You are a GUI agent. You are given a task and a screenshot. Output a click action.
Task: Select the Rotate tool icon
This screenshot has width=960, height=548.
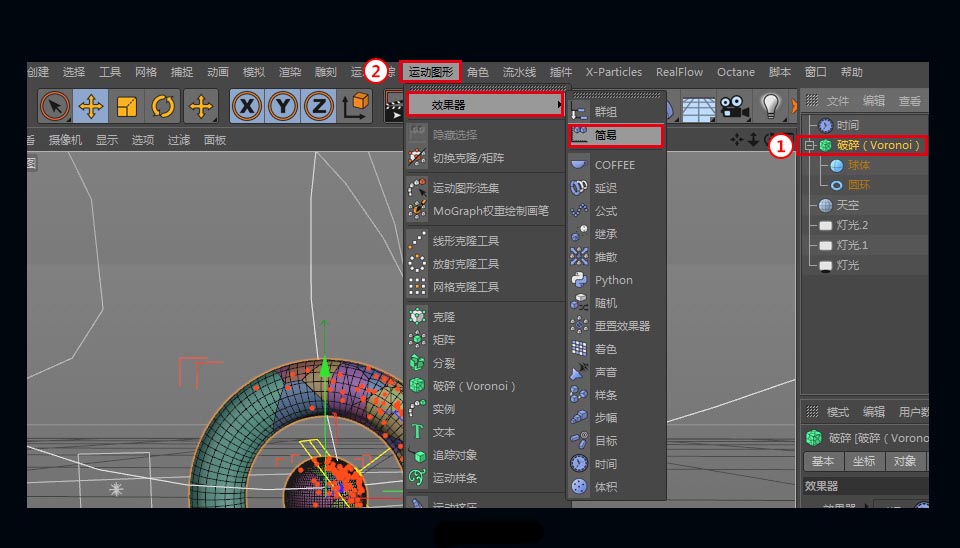pos(163,106)
